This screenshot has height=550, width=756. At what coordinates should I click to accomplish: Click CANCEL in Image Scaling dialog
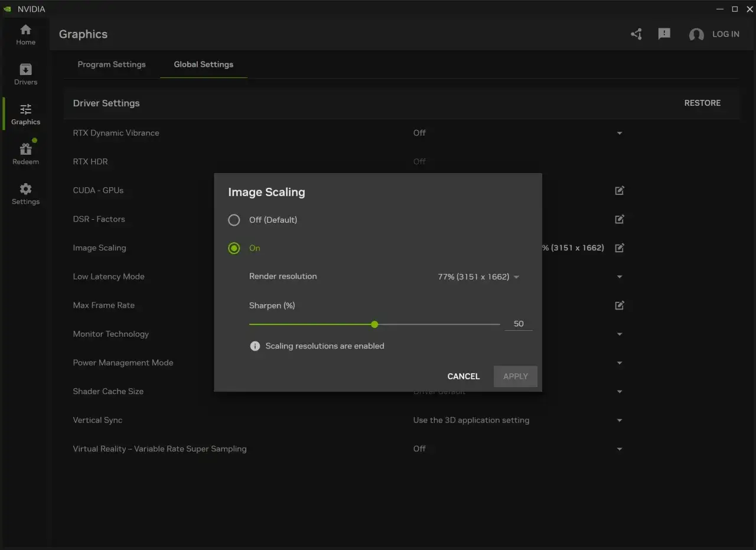pyautogui.click(x=464, y=376)
